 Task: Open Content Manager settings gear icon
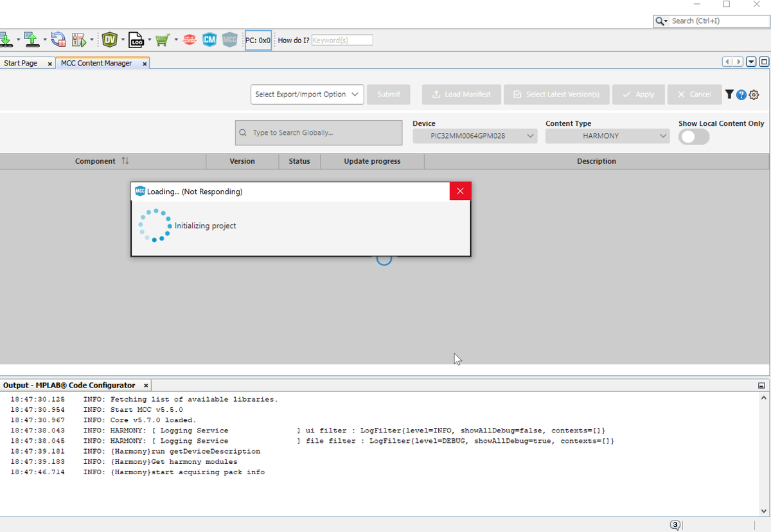click(754, 94)
